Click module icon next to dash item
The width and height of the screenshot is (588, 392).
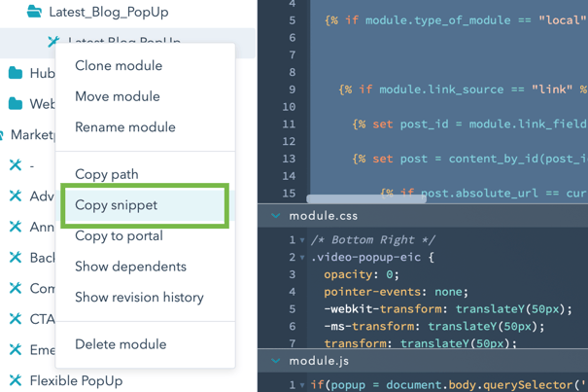click(x=16, y=164)
